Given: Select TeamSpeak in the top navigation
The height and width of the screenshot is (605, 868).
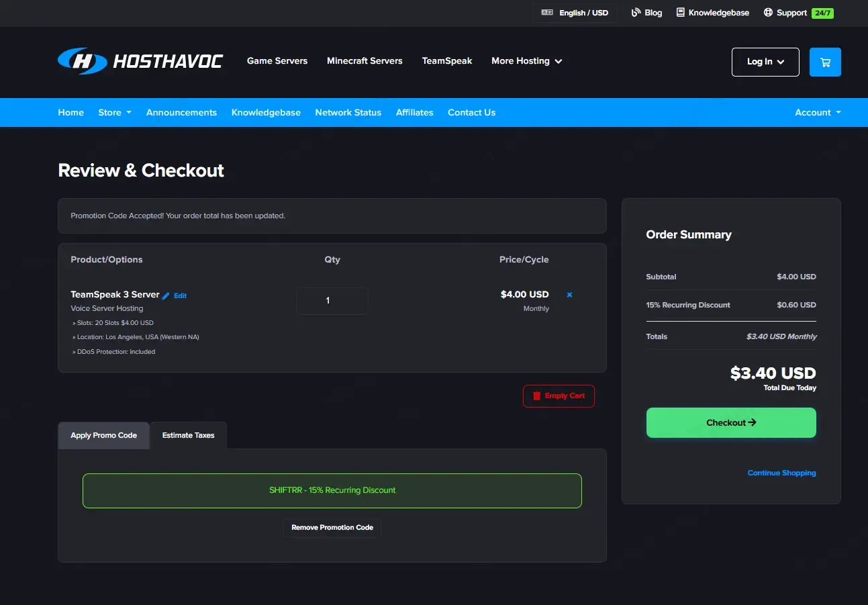Looking at the screenshot, I should (447, 61).
